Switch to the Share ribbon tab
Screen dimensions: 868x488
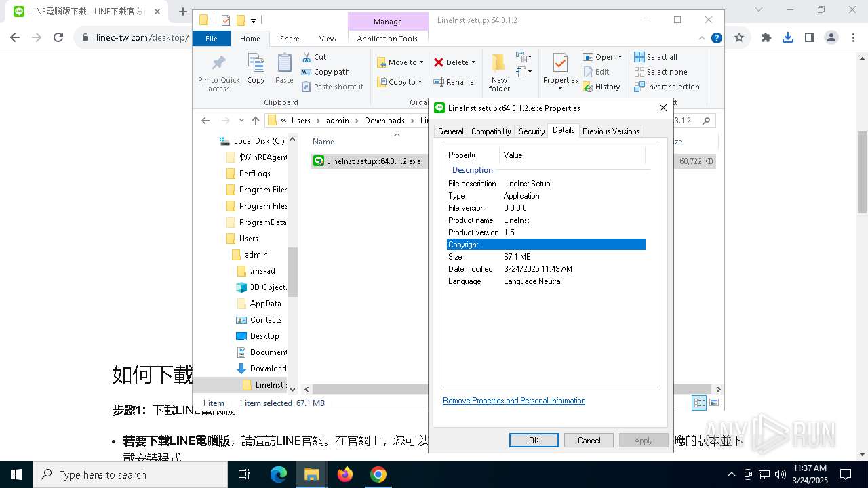[x=290, y=39]
